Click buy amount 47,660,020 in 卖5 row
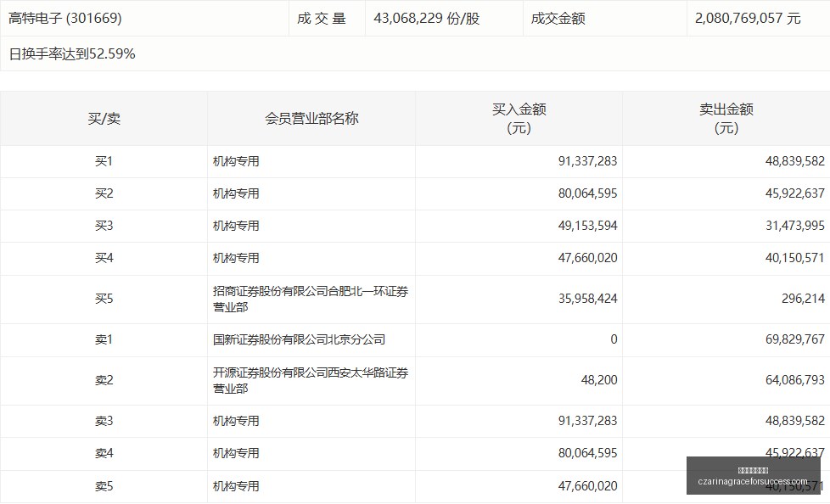Image resolution: width=830 pixels, height=504 pixels. (587, 486)
